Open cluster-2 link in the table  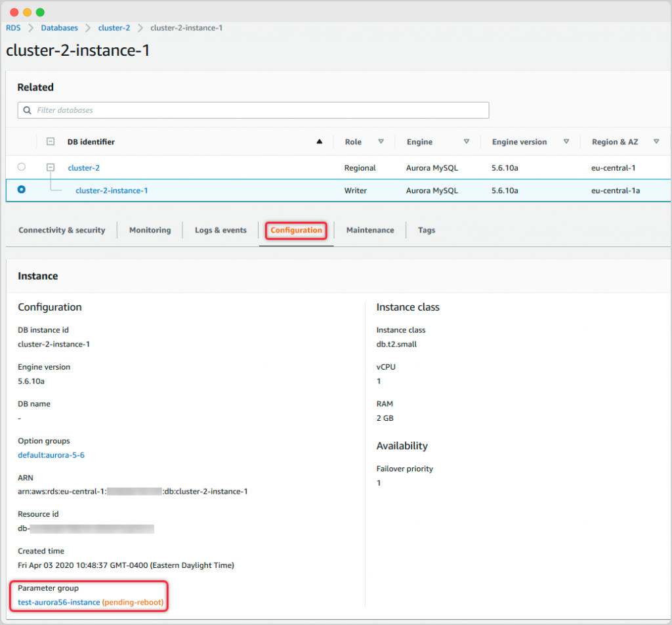(83, 167)
